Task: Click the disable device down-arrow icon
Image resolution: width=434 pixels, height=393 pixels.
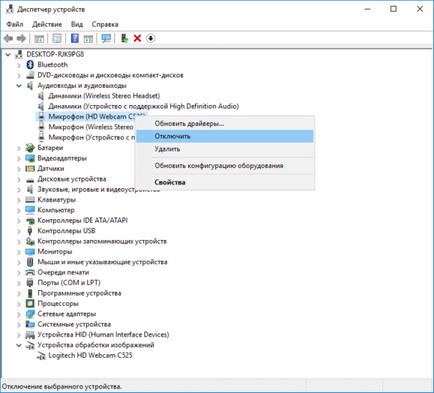Action: pos(151,38)
